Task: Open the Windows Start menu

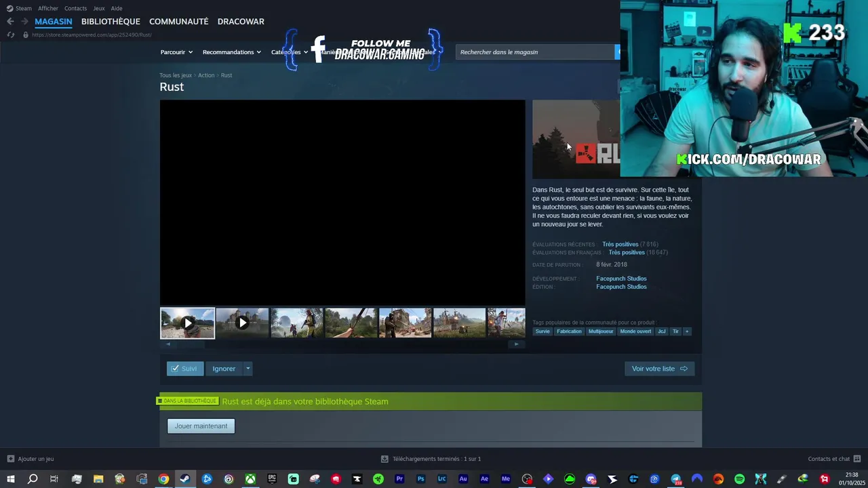Action: tap(11, 479)
